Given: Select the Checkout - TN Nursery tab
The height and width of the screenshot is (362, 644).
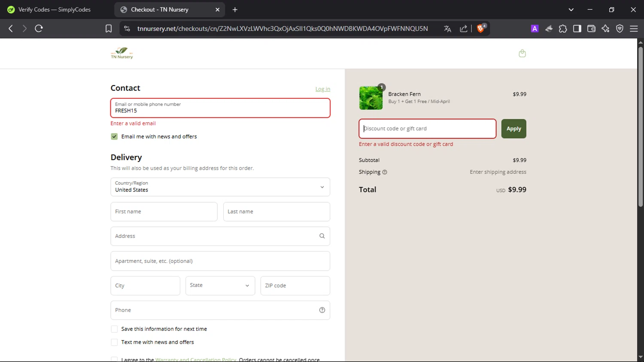Looking at the screenshot, I should click(170, 9).
